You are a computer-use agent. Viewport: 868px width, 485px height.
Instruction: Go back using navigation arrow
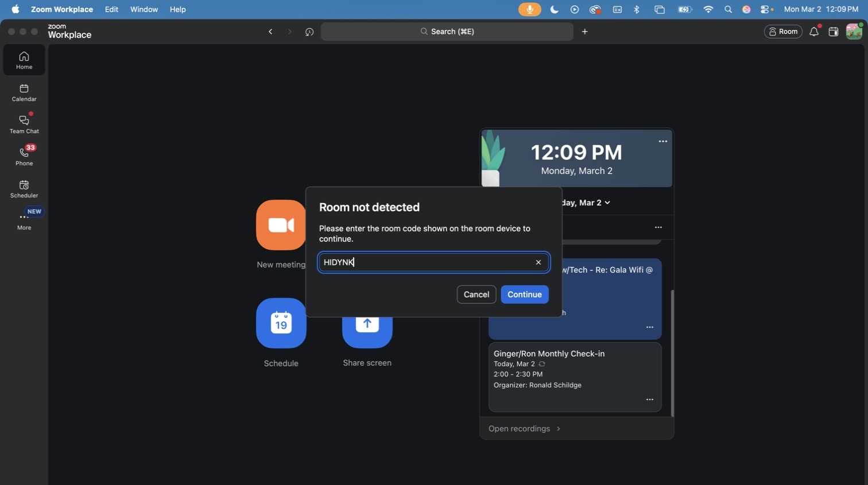click(x=270, y=32)
